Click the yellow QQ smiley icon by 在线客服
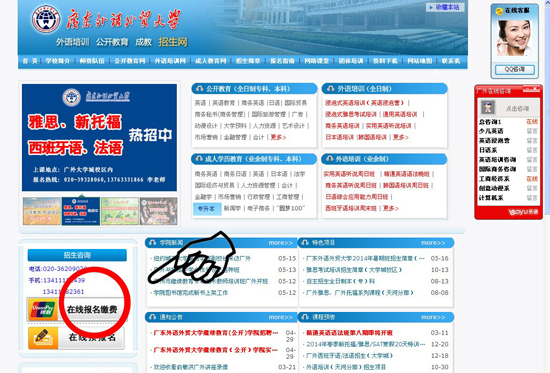Viewport: 550px width, 373px height. [x=499, y=11]
